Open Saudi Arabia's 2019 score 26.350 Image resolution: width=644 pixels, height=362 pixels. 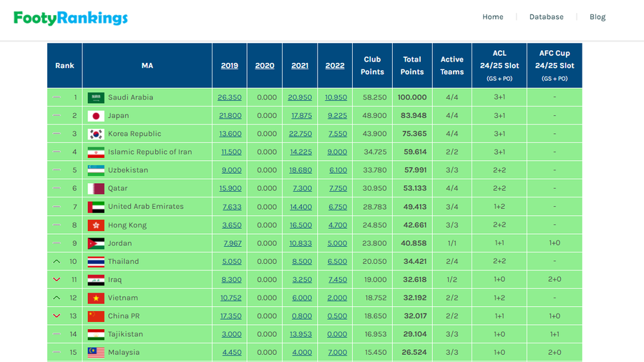pos(230,97)
